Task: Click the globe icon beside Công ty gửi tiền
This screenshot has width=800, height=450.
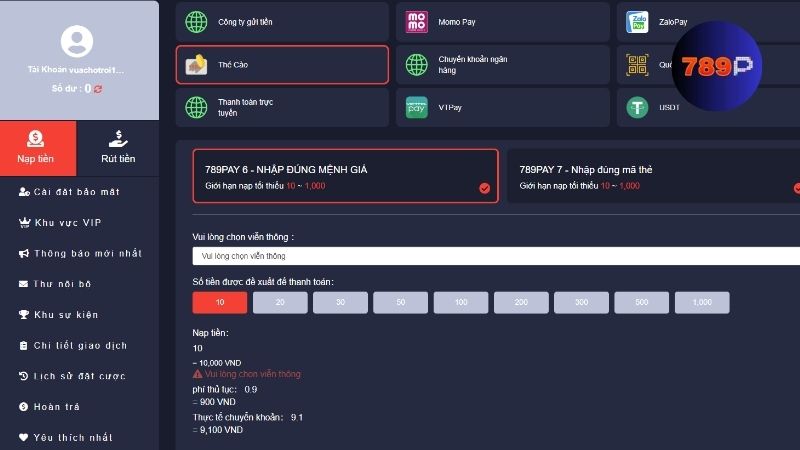Action: coord(196,22)
